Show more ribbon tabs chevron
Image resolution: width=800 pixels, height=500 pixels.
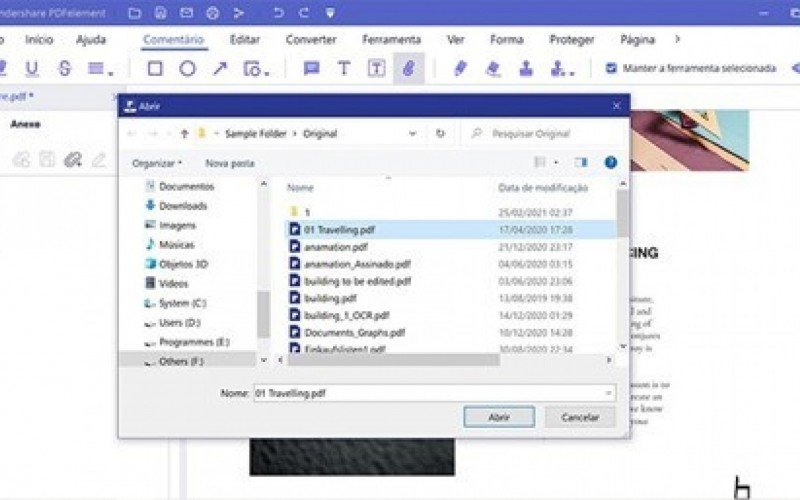(678, 39)
